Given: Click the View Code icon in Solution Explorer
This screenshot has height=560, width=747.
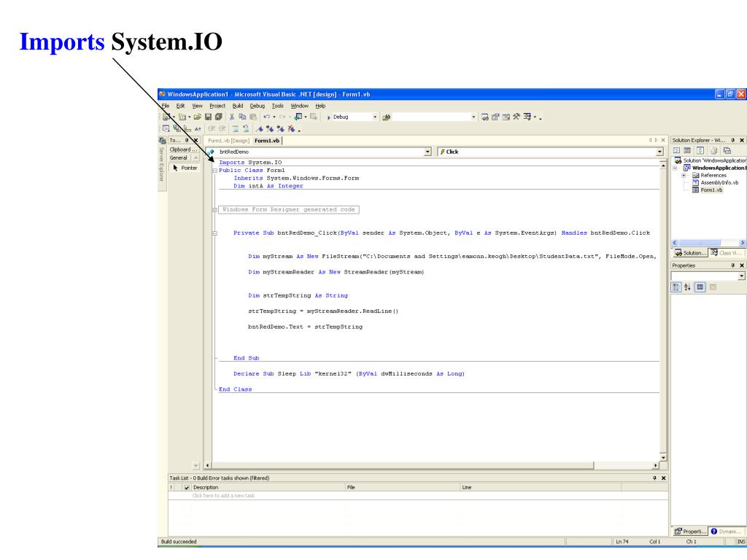Looking at the screenshot, I should click(x=676, y=150).
